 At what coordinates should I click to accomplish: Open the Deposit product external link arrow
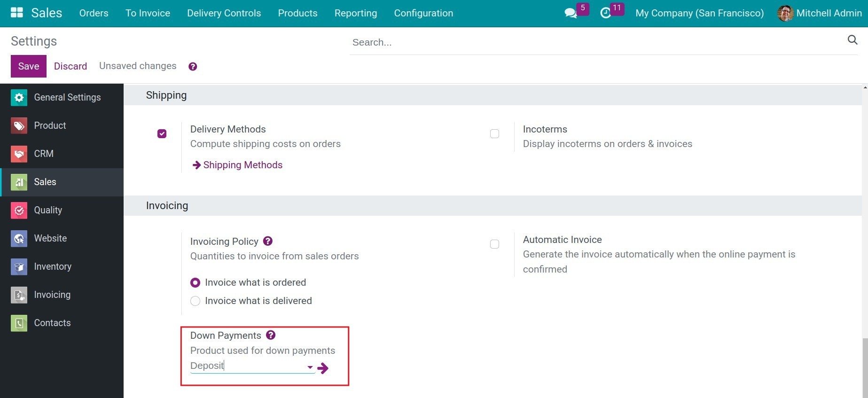[x=323, y=368]
